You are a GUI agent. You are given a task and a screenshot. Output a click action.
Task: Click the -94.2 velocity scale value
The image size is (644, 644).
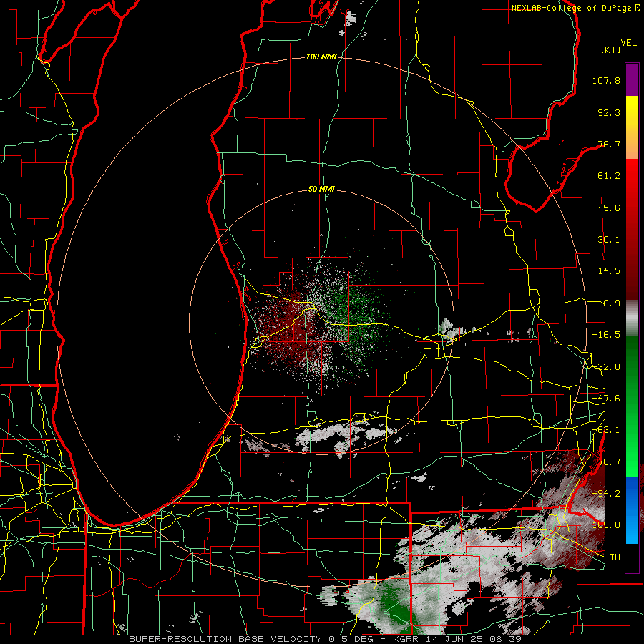(x=606, y=494)
